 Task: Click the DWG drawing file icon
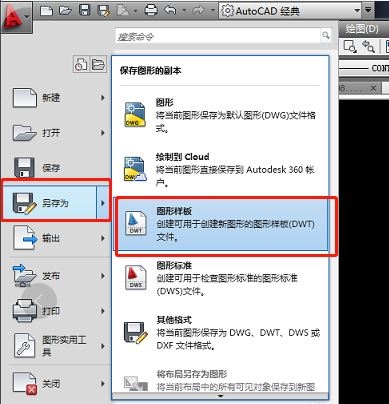(135, 115)
